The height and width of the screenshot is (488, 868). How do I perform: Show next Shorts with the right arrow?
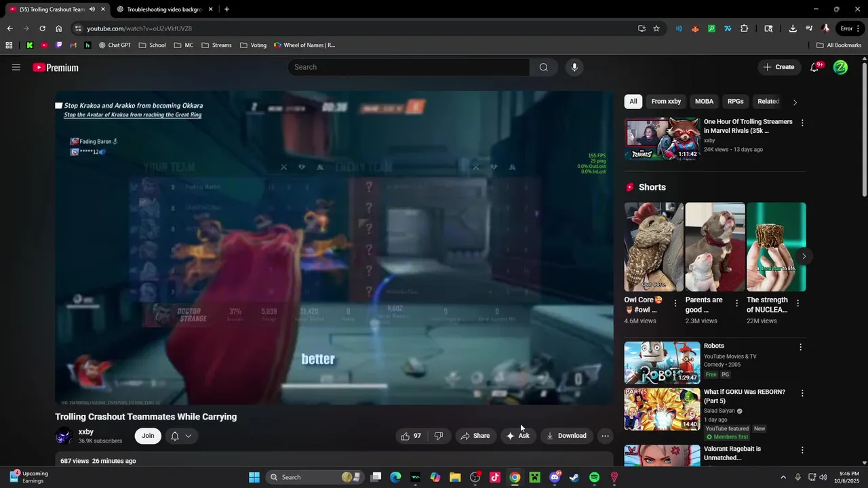[804, 256]
